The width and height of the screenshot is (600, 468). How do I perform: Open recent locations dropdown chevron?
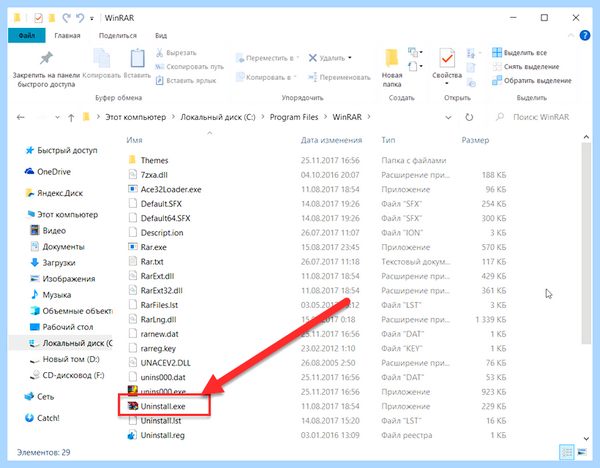(57, 117)
